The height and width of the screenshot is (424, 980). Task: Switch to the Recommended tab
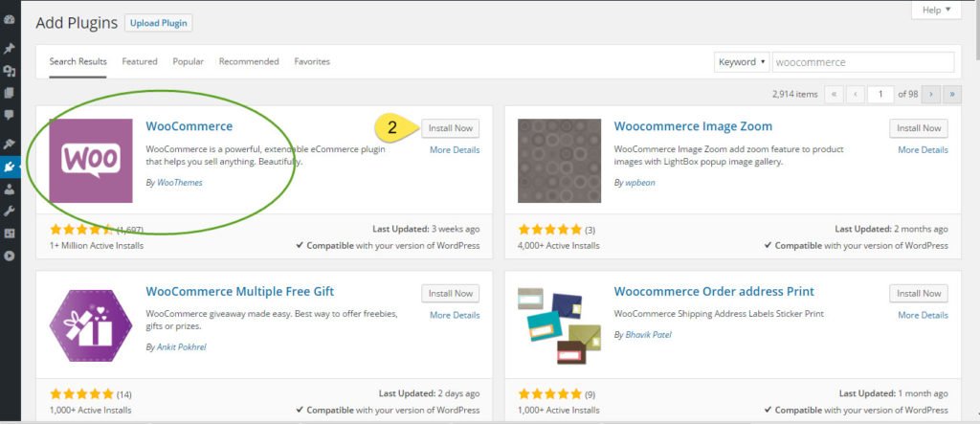249,61
